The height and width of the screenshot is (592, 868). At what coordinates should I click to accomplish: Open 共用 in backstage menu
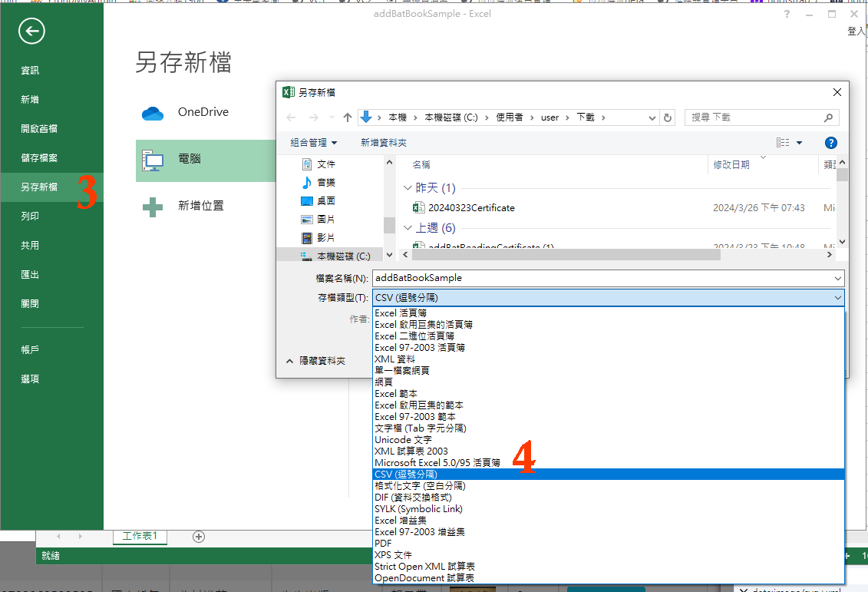(30, 246)
